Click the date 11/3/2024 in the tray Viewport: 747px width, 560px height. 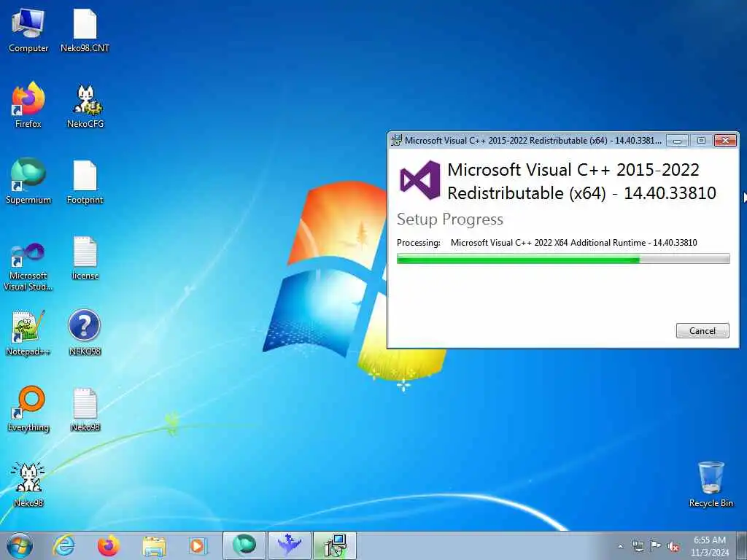[710, 553]
